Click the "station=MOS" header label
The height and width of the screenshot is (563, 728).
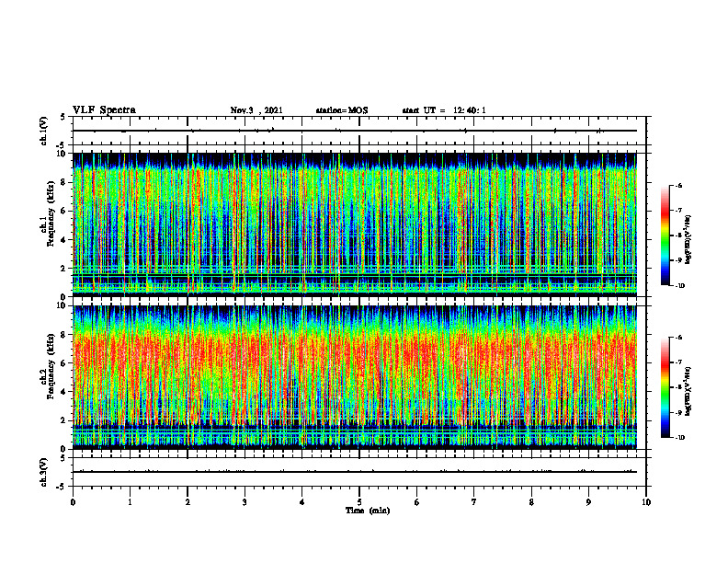coord(342,110)
